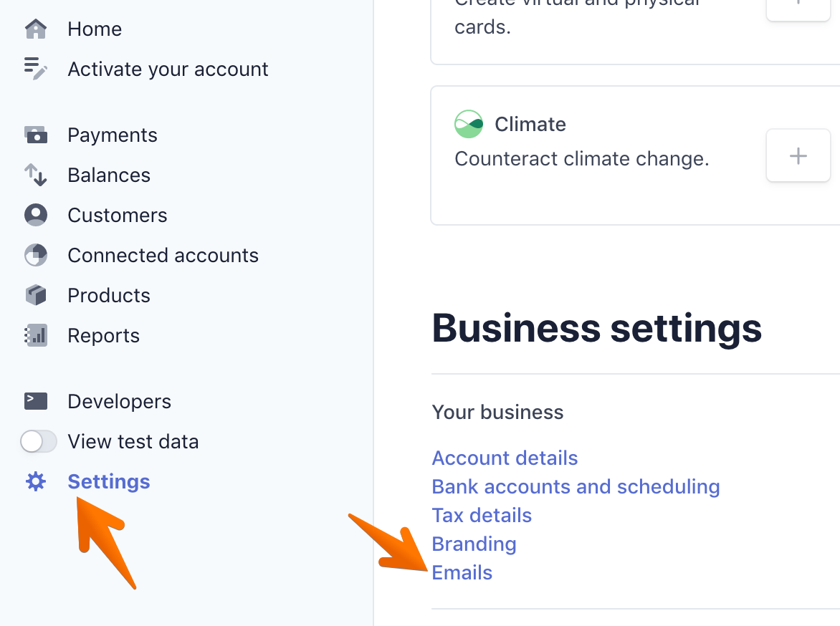The height and width of the screenshot is (626, 840).
Task: Click the Emails settings link
Action: tap(462, 572)
